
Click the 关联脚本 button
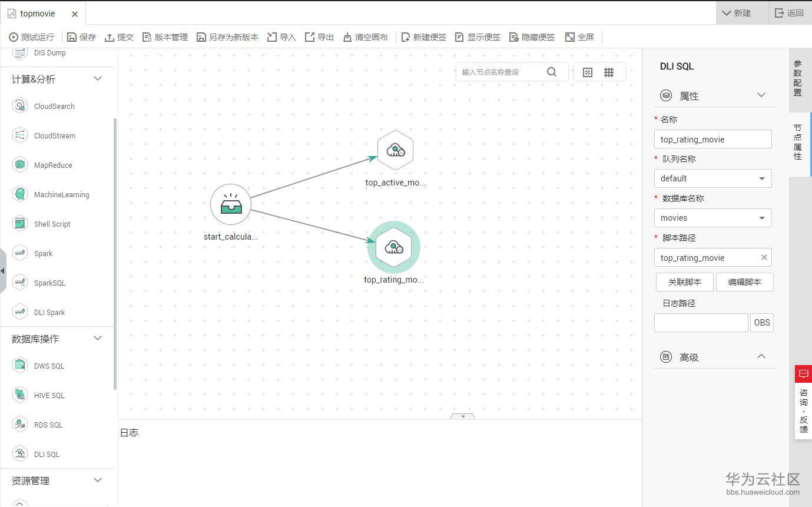point(685,282)
